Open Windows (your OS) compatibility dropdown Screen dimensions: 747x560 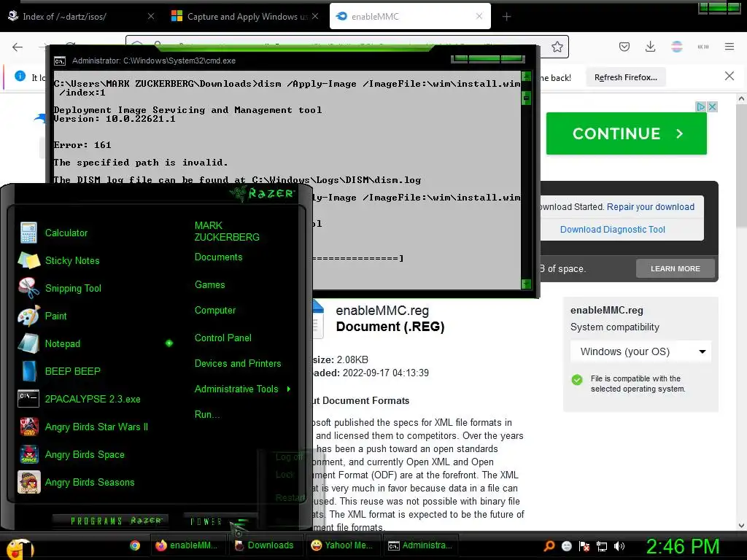(640, 352)
